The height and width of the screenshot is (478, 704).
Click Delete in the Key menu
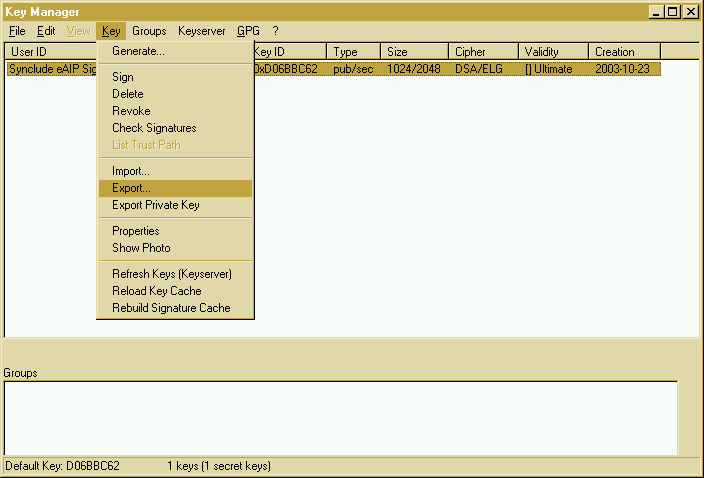point(128,94)
